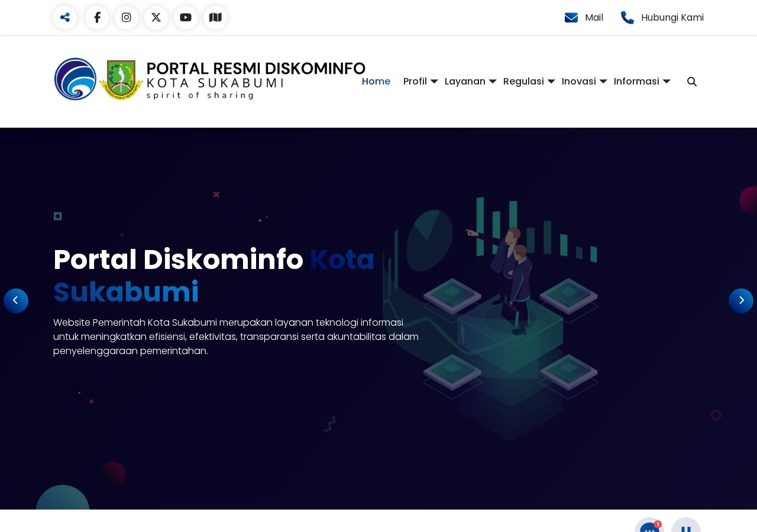Image resolution: width=757 pixels, height=532 pixels.
Task: Open the Informasi dropdown menu
Action: [x=642, y=82]
